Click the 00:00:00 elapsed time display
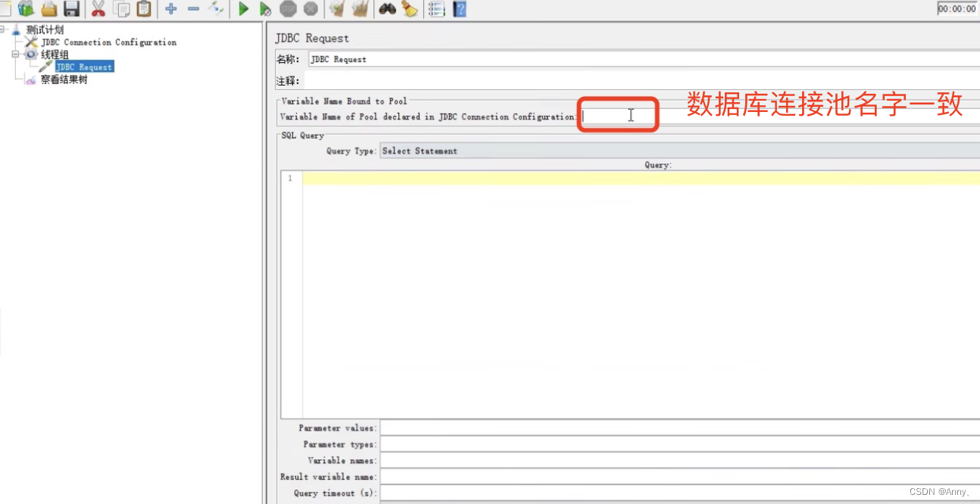Viewport: 980px width, 504px height. 957,9
